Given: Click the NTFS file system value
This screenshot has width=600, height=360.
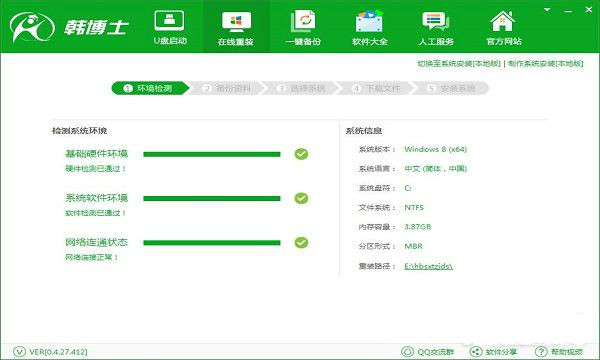Looking at the screenshot, I should tap(414, 207).
